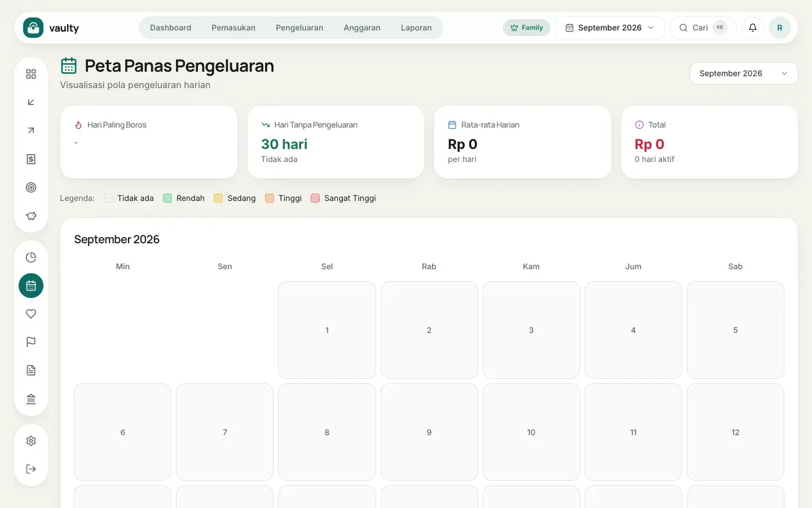Image resolution: width=812 pixels, height=508 pixels.
Task: Click the calendar icon on Rata-rata Harian
Action: [452, 125]
